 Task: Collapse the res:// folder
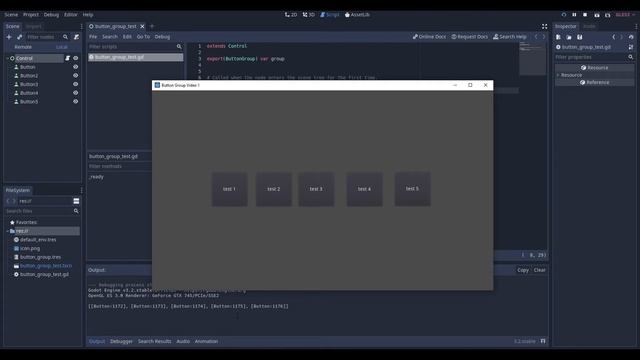point(7,231)
